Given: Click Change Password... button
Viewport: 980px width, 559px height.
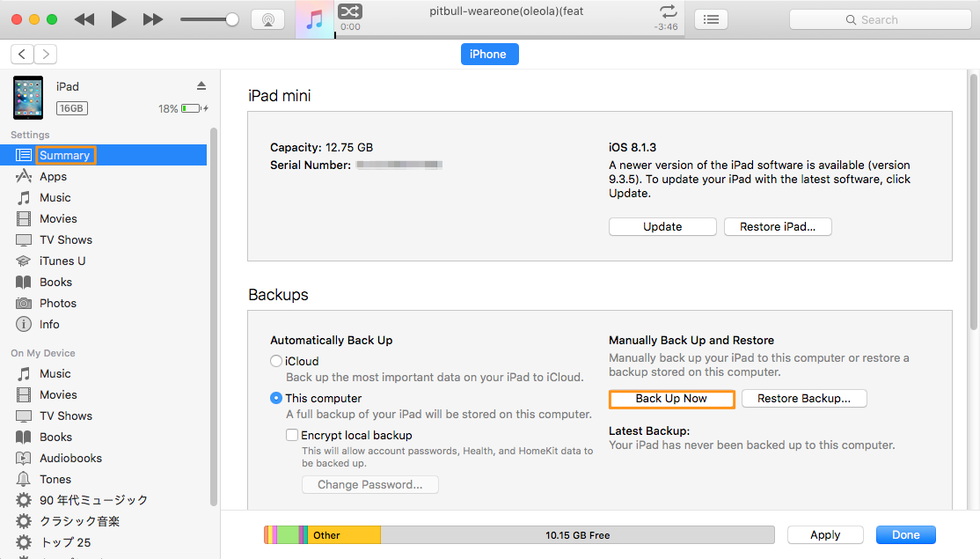Looking at the screenshot, I should click(370, 484).
